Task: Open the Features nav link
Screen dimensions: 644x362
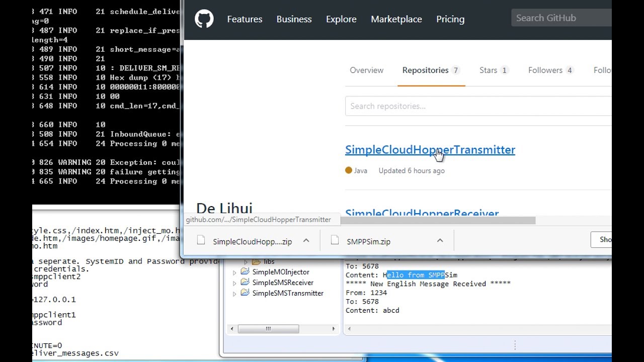Action: tap(245, 19)
